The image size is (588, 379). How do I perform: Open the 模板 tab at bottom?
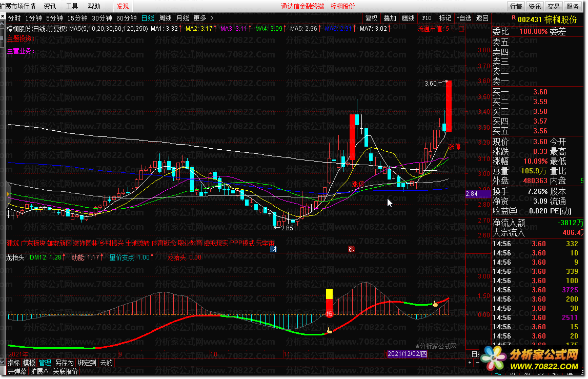coord(29,363)
